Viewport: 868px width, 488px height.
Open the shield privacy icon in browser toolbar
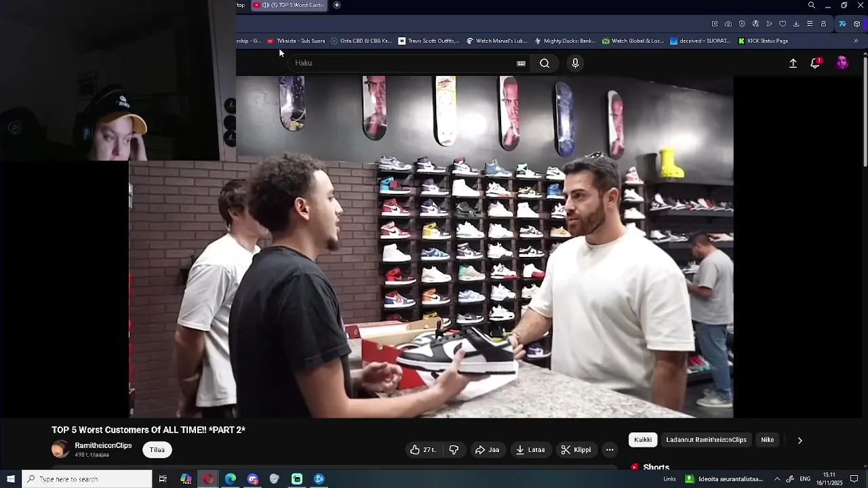(742, 24)
